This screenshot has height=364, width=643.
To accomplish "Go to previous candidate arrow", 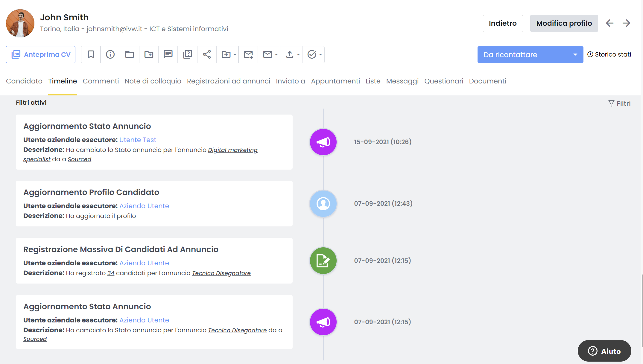I will click(609, 23).
